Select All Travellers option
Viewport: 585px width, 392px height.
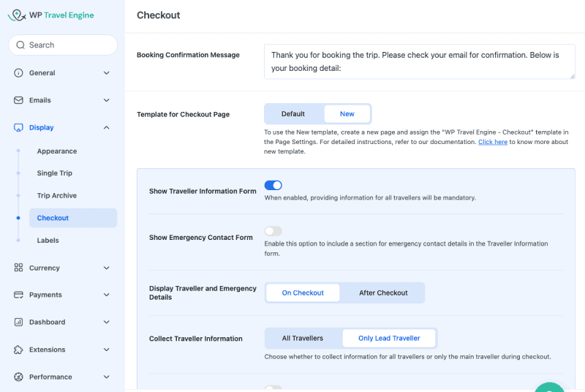pyautogui.click(x=303, y=339)
